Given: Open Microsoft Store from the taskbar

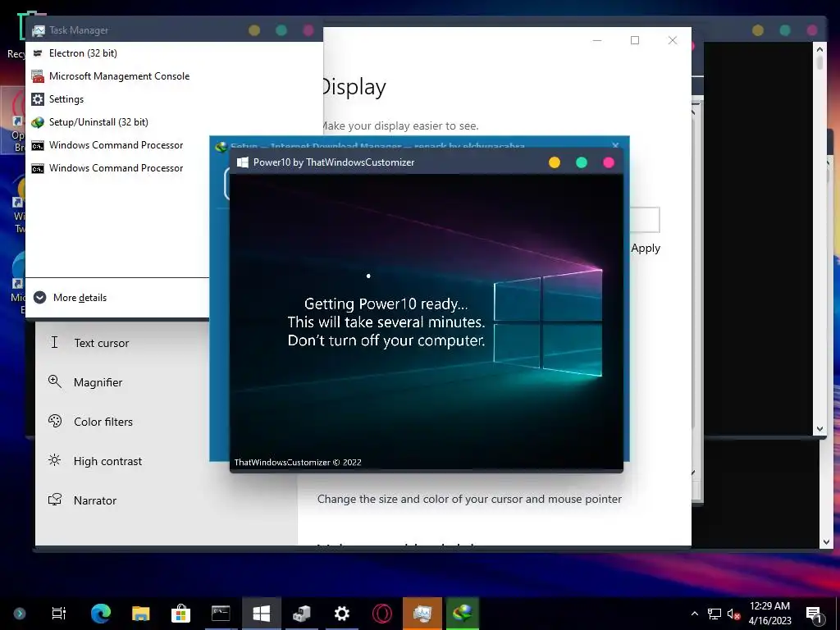Looking at the screenshot, I should click(181, 613).
